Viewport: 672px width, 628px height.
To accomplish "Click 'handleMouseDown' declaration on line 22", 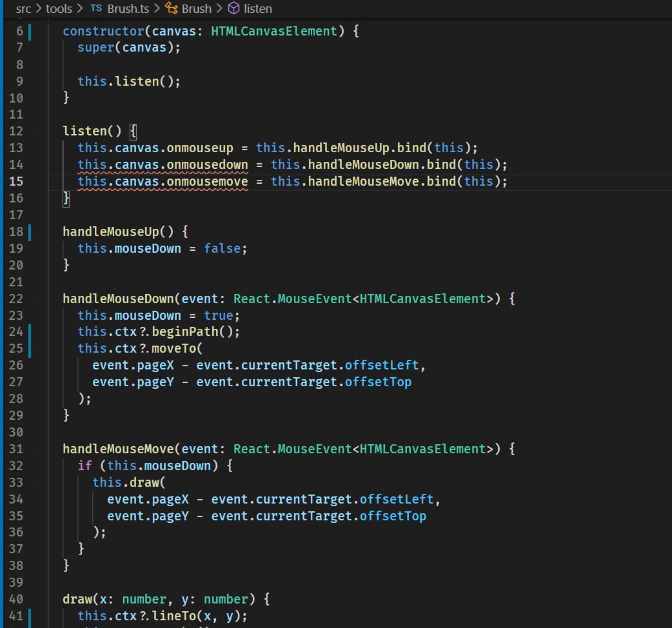I will coord(118,299).
